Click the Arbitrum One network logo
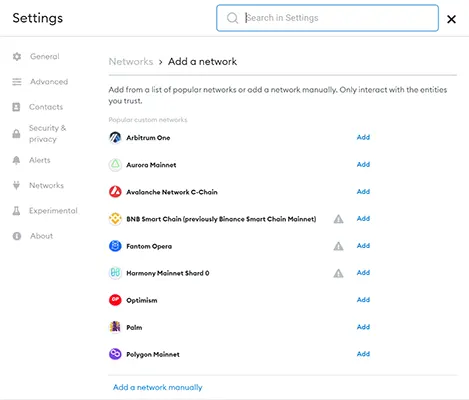Viewport: 469px width, 400px height. click(x=115, y=138)
